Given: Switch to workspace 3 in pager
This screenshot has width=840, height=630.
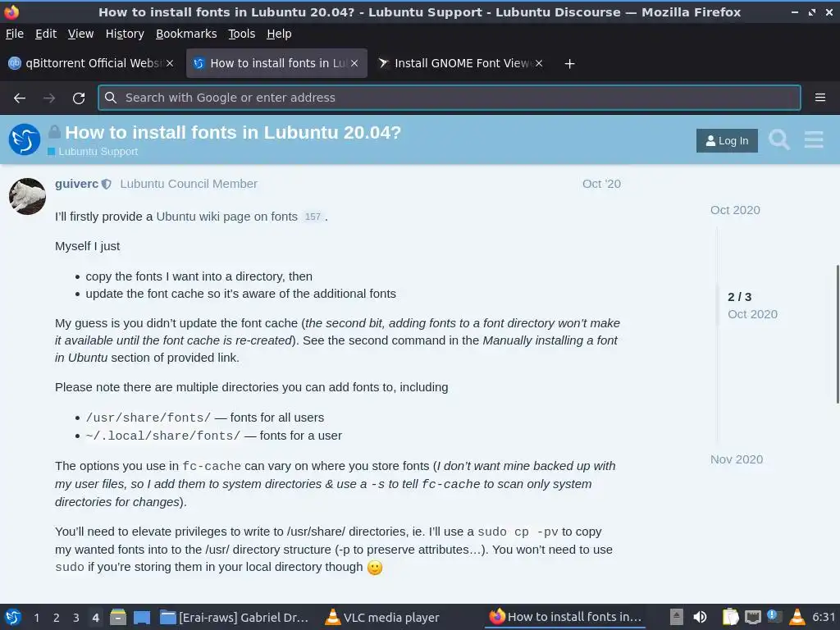Looking at the screenshot, I should pyautogui.click(x=76, y=618).
